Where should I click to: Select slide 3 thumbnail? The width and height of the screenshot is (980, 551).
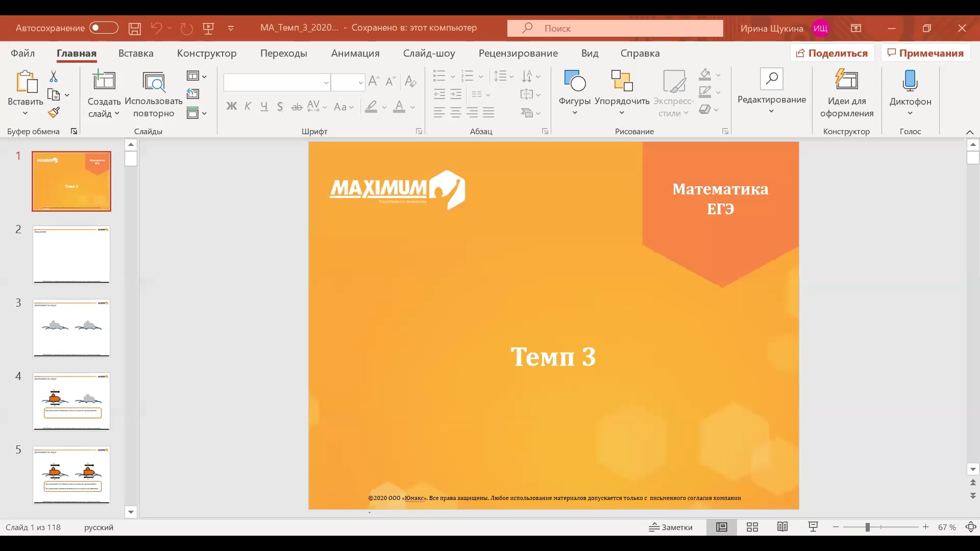point(71,328)
